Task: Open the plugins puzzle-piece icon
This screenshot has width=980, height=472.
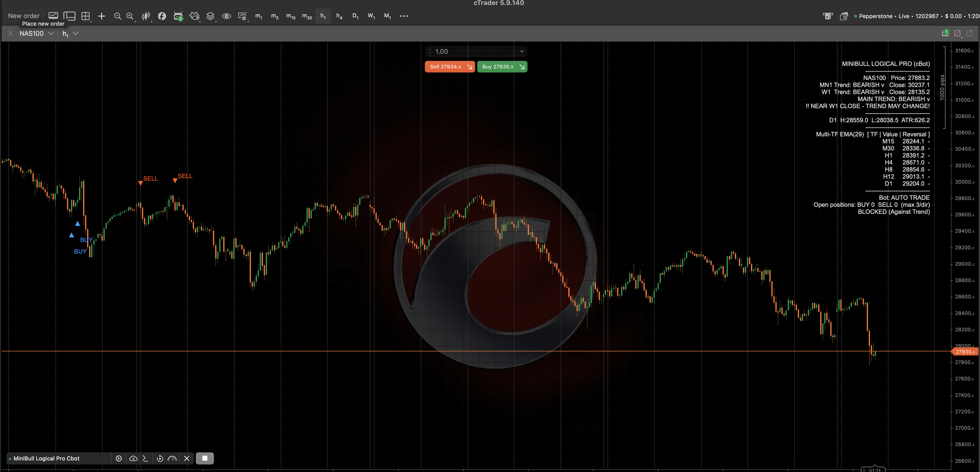Action: pyautogui.click(x=194, y=16)
